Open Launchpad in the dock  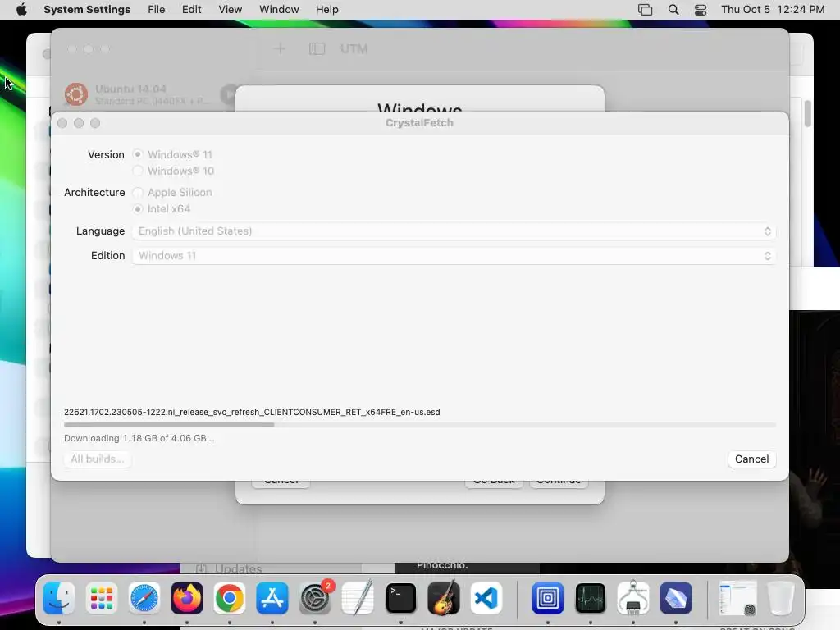[x=101, y=598]
